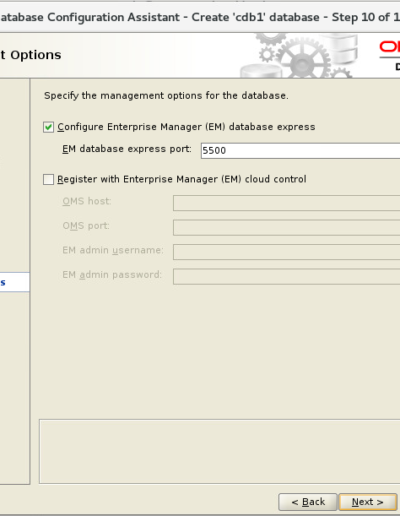Viewport: 400px width, 516px height.
Task: Click the Options page heading
Action: click(x=31, y=55)
